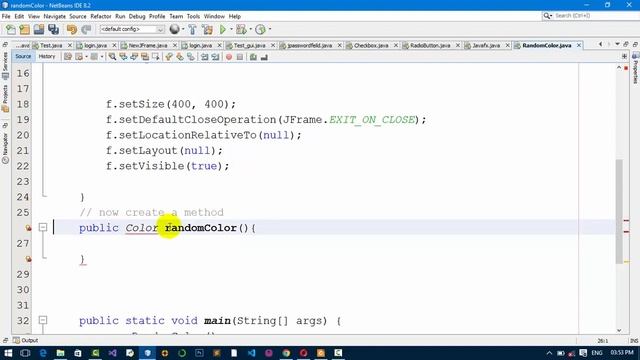Open the Navigate menu
Viewport: 640px width, 360px height.
[x=55, y=16]
